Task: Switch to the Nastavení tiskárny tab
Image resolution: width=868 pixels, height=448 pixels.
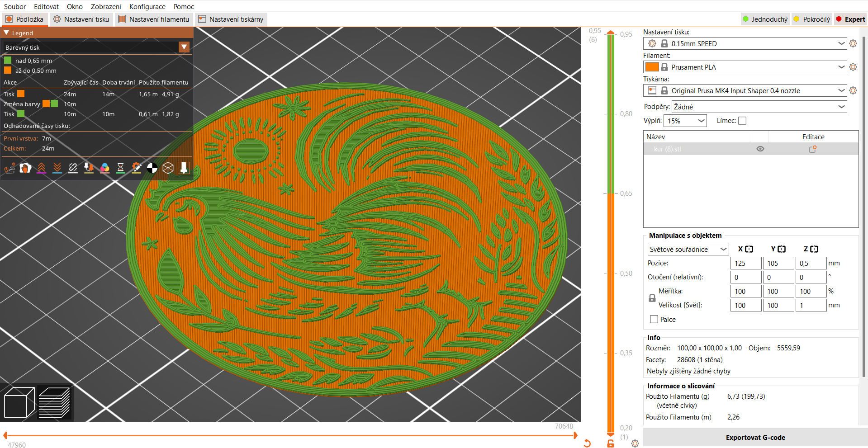Action: pyautogui.click(x=231, y=19)
